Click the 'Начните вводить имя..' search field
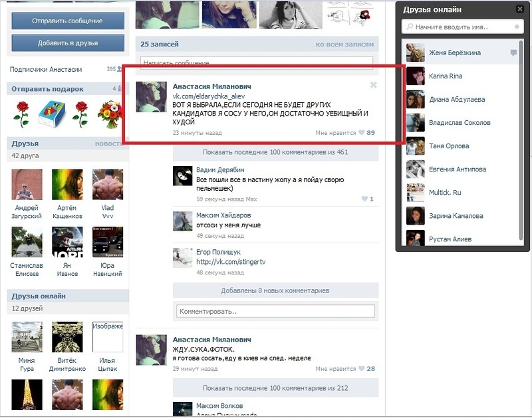The image size is (532, 418). (463, 27)
